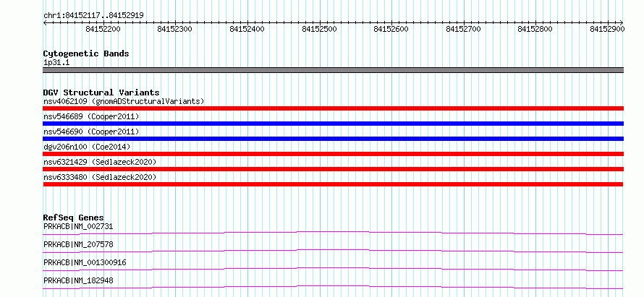Click ruler position 84152200
The width and height of the screenshot is (644, 297).
tap(103, 29)
